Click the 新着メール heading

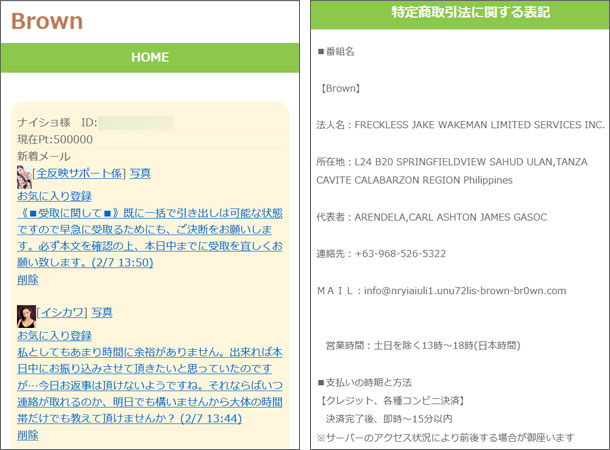click(x=45, y=156)
